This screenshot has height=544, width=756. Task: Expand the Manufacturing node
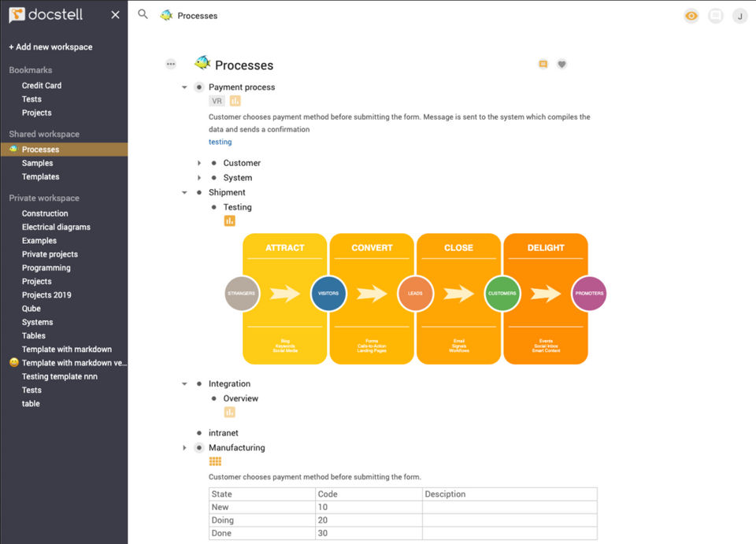(x=184, y=448)
